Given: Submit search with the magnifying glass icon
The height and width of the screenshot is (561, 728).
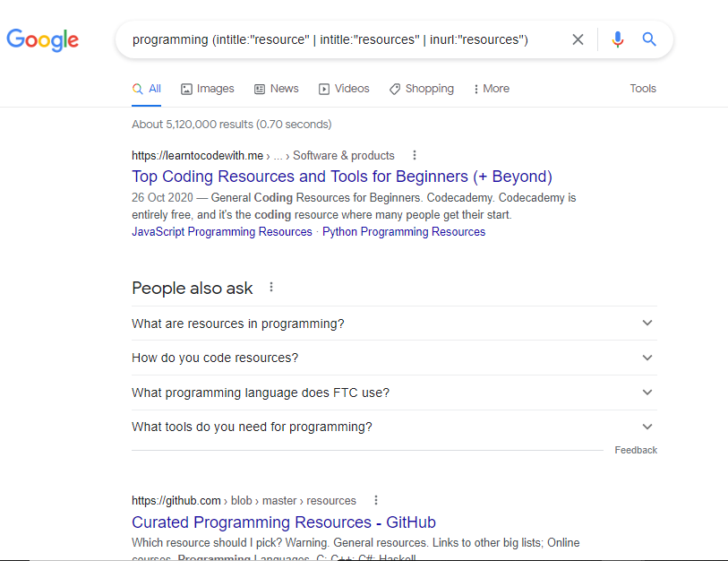Looking at the screenshot, I should click(x=649, y=39).
